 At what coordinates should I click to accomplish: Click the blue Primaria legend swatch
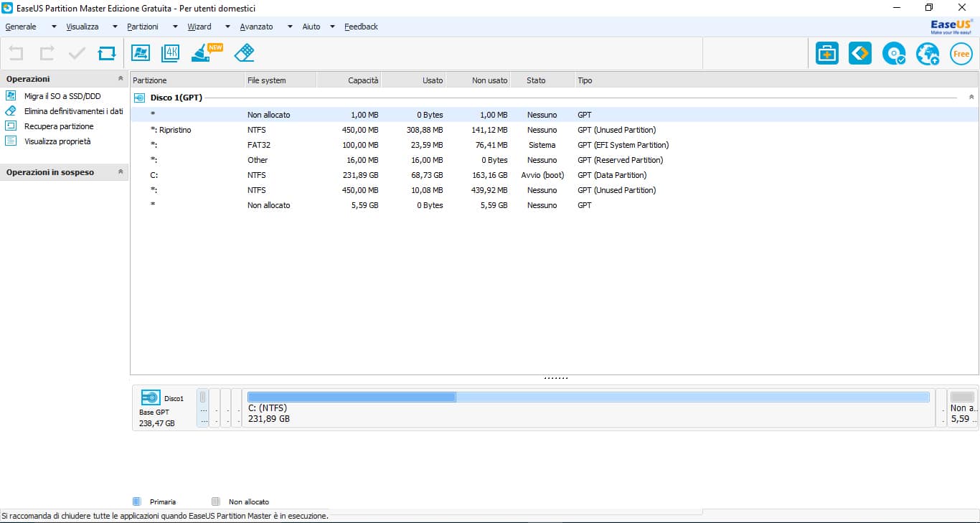click(x=136, y=501)
